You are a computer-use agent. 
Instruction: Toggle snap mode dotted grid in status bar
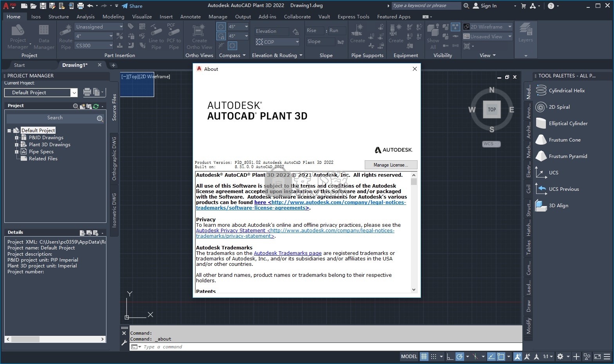(x=434, y=357)
